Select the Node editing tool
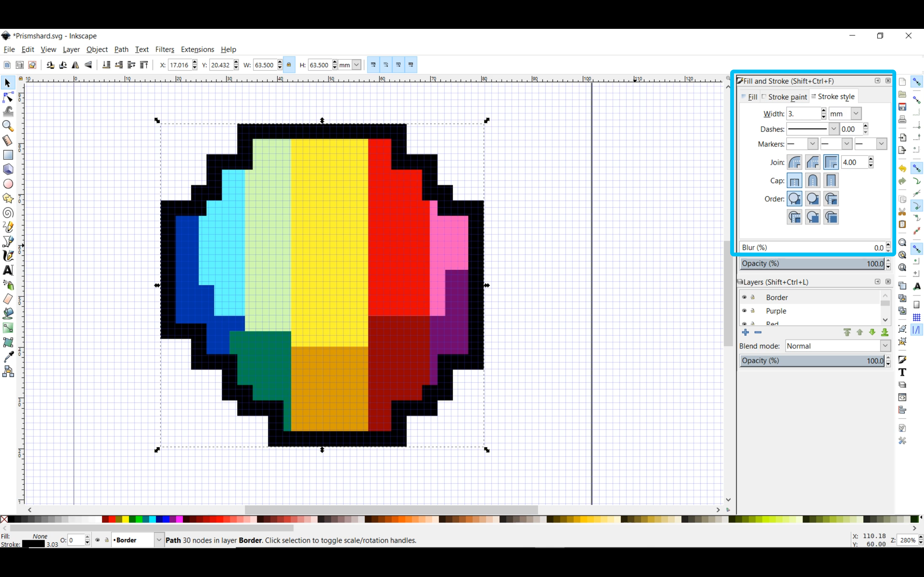Image resolution: width=924 pixels, height=577 pixels. [x=8, y=97]
